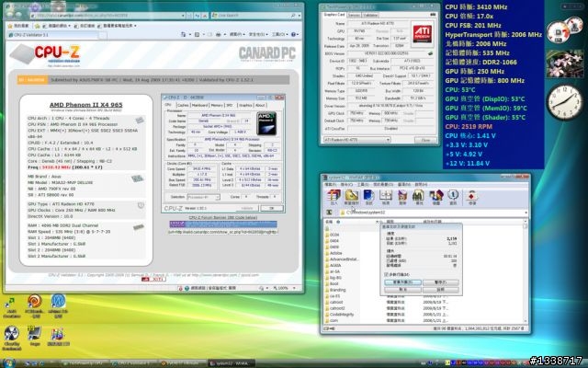Click the Print icon in IE command bar
The height and width of the screenshot is (368, 588).
pos(219,35)
